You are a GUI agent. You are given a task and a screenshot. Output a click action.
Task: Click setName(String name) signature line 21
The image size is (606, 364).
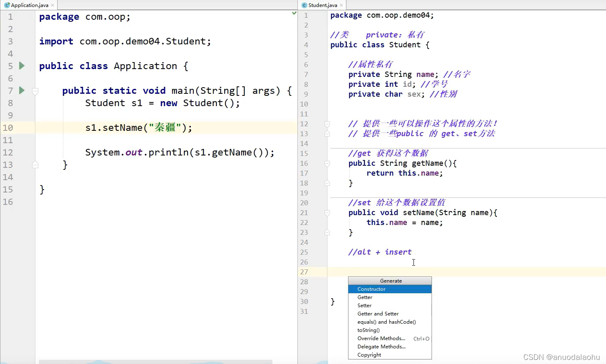coord(423,213)
